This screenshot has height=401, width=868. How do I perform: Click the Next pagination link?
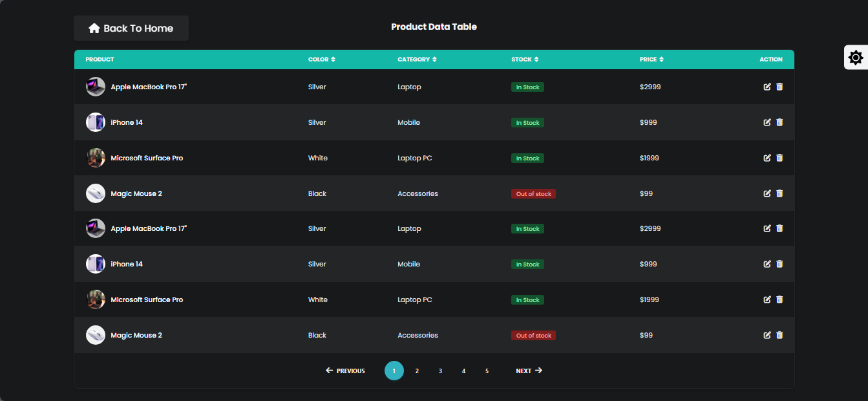(x=529, y=371)
